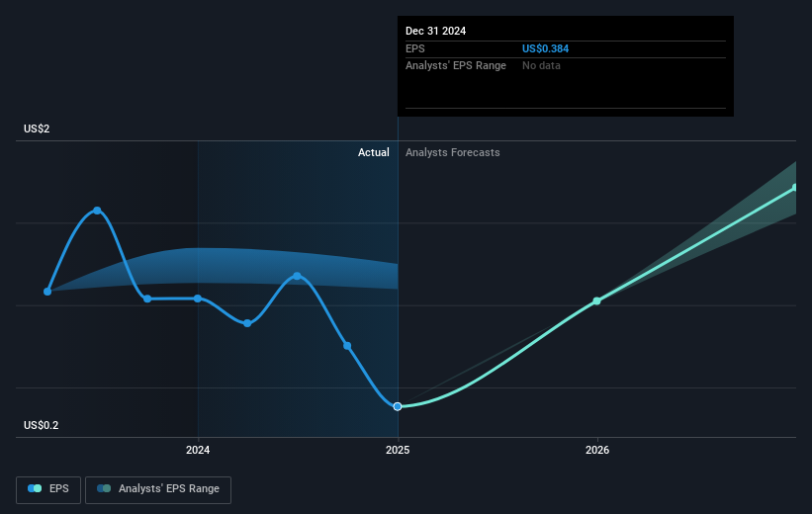Screen dimensions: 812x514
Task: Click the US$2 y-axis label
Action: pyautogui.click(x=37, y=128)
